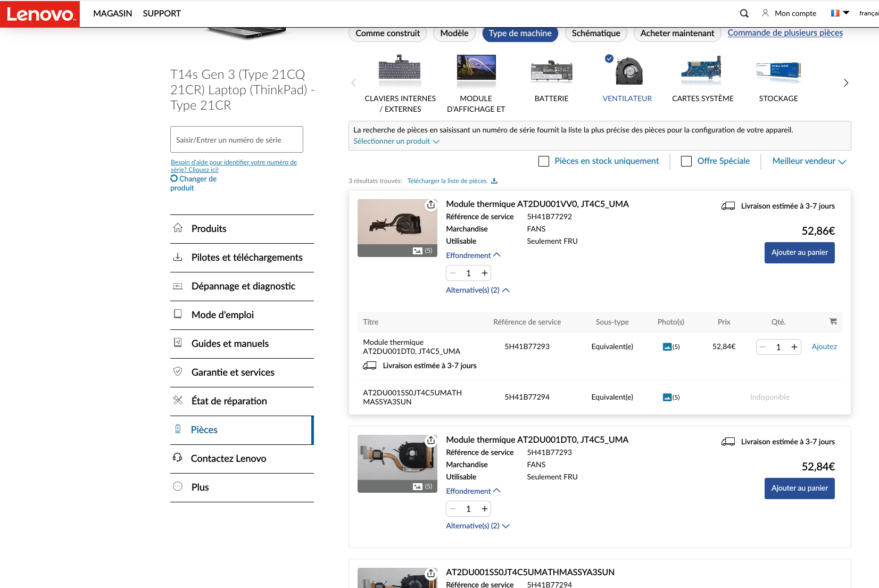
Task: Click share icon on AT2DU001DT0 product image
Action: pos(431,441)
